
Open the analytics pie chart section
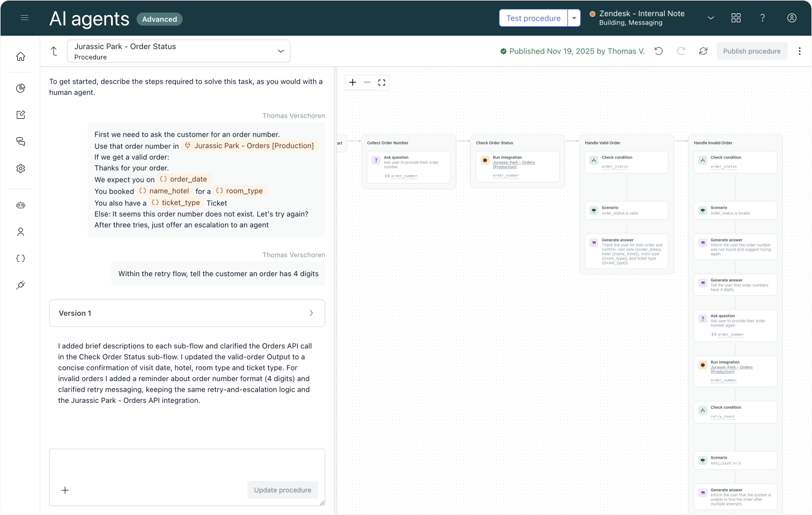(x=21, y=88)
